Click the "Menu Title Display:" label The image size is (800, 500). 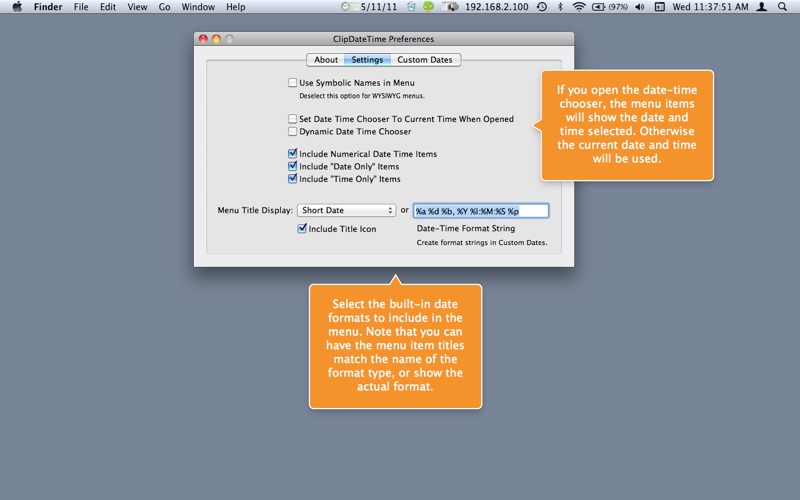coord(255,210)
